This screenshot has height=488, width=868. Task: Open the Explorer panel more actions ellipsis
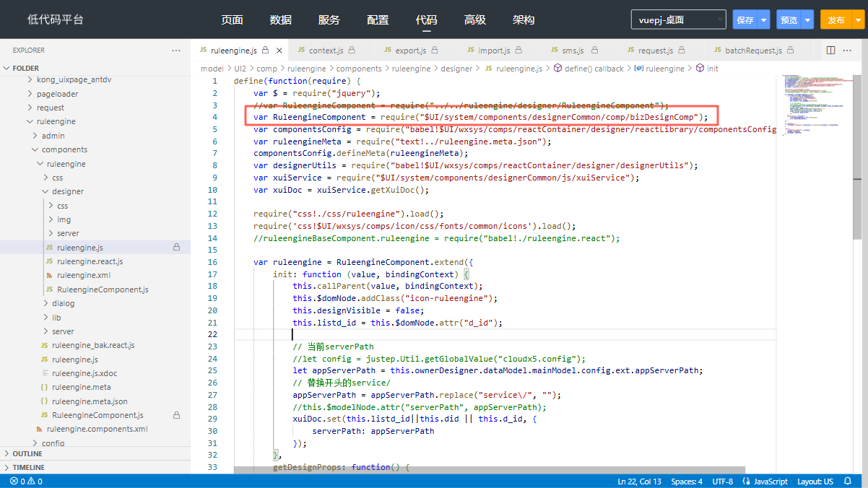(176, 51)
